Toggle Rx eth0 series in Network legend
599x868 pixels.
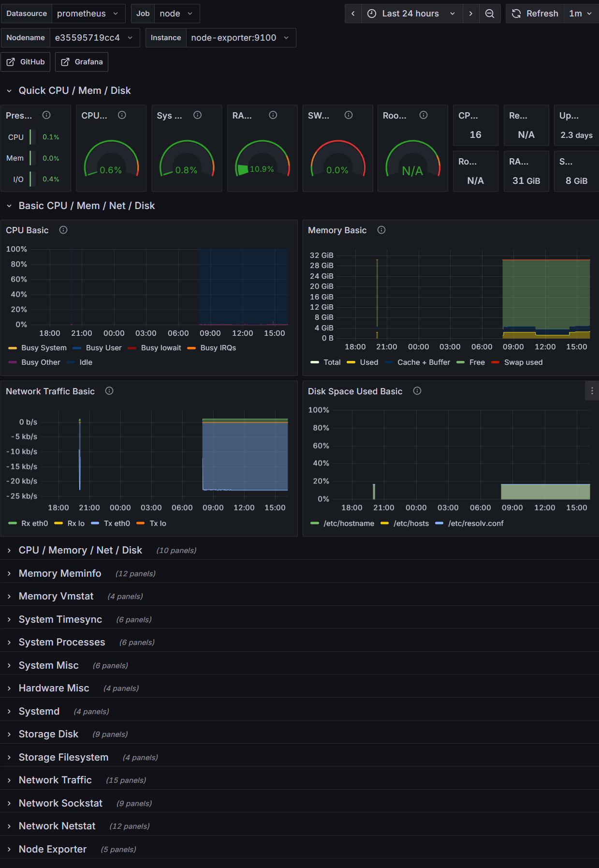coord(34,524)
